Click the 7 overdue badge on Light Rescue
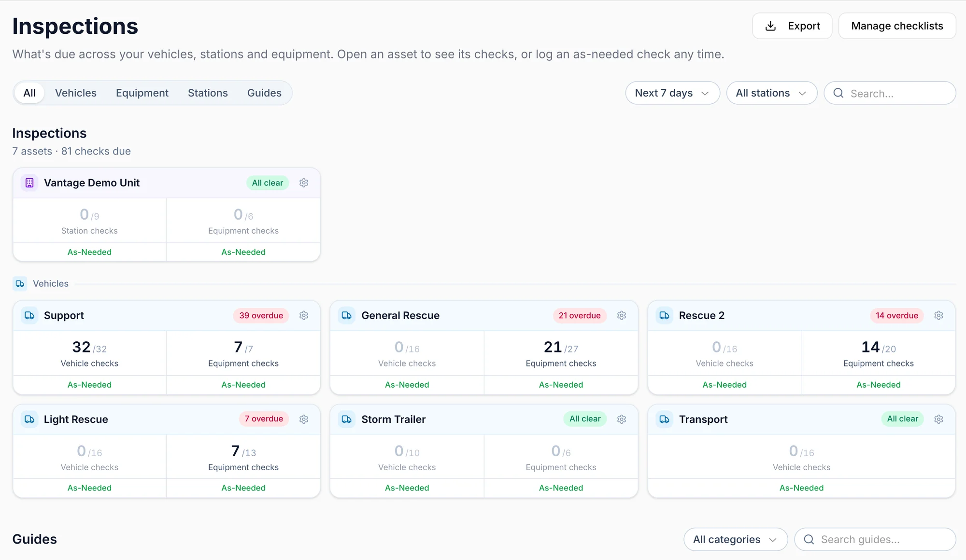Screen dimensions: 966x560 [264, 419]
